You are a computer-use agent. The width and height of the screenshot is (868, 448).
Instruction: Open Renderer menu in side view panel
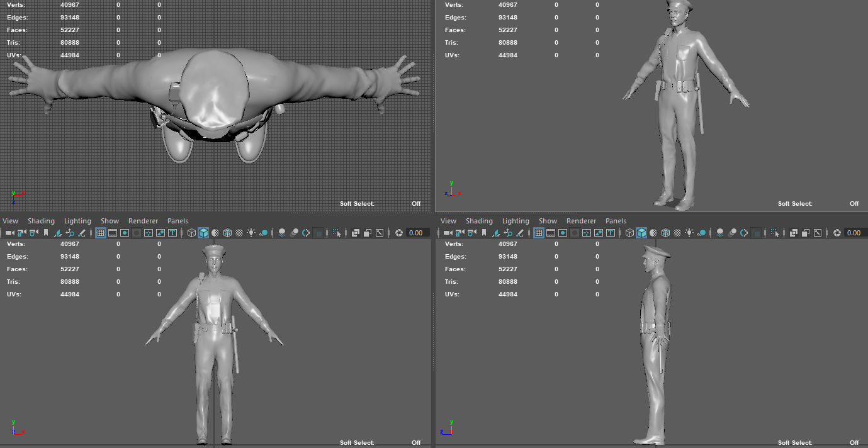(x=581, y=221)
